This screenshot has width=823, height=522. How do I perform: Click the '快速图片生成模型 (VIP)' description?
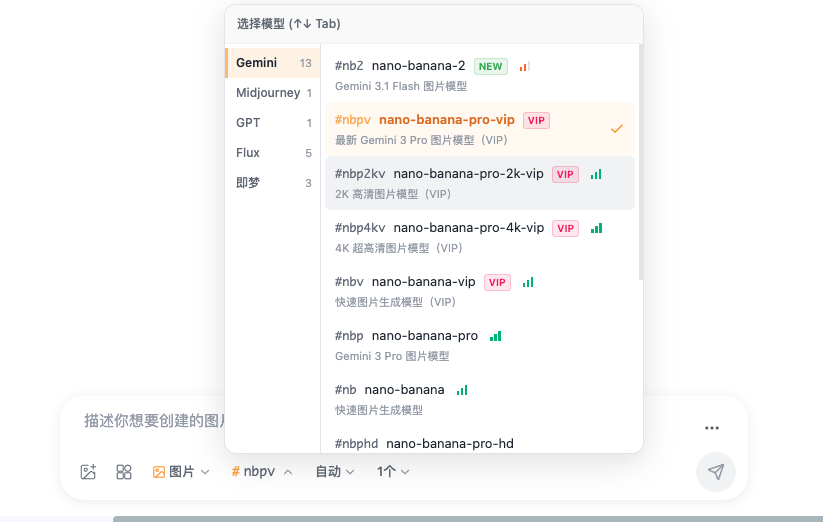click(396, 302)
